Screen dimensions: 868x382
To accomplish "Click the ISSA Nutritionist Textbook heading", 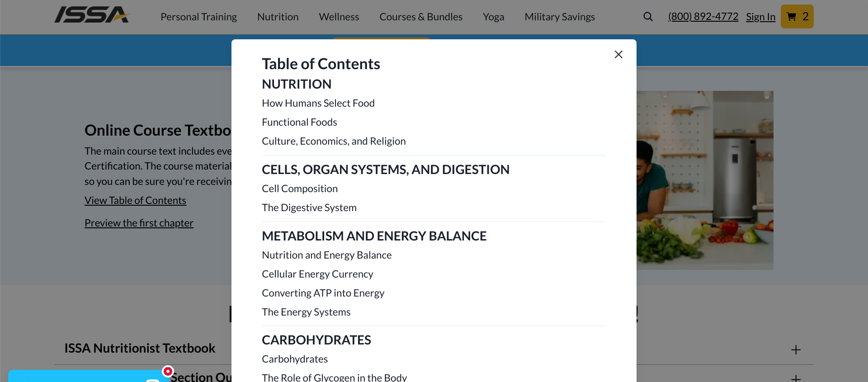I will pos(140,348).
